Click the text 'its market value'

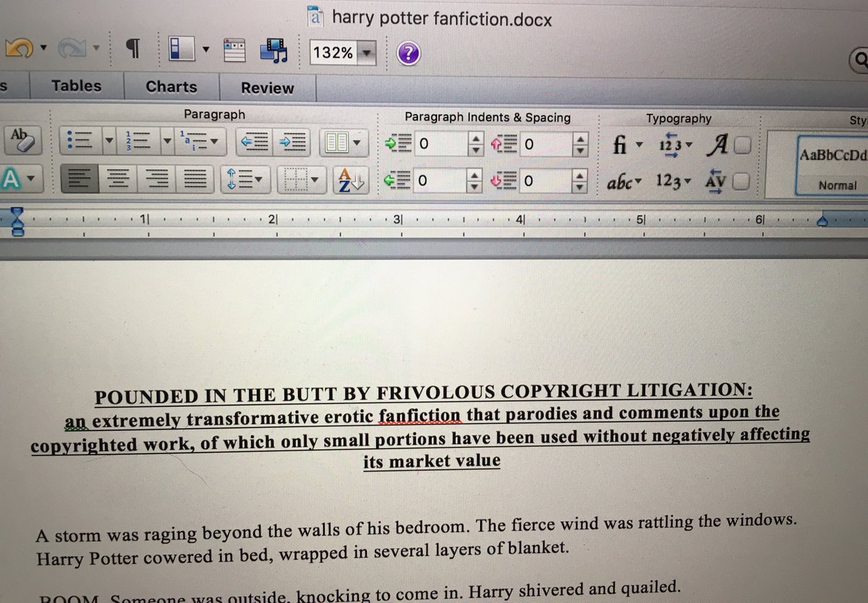[x=431, y=461]
